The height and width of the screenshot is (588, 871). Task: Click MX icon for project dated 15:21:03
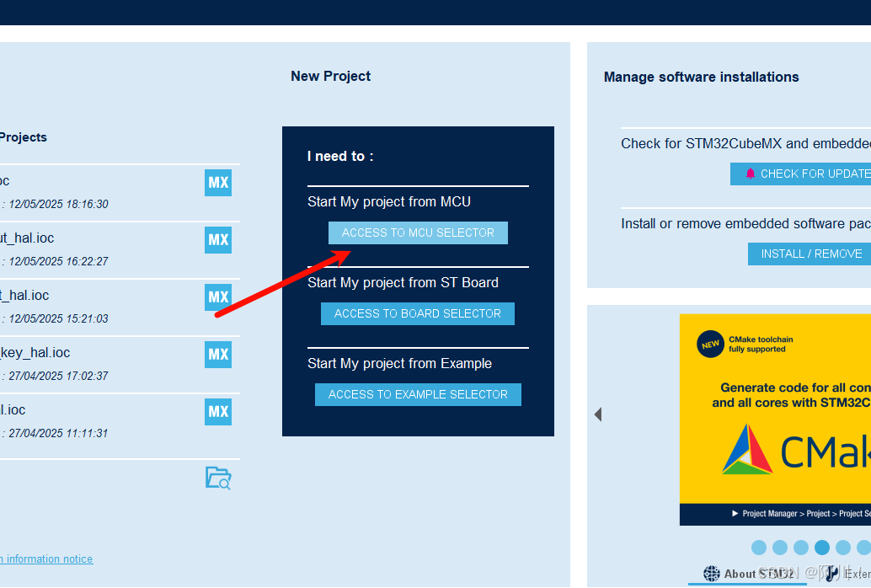(x=217, y=297)
